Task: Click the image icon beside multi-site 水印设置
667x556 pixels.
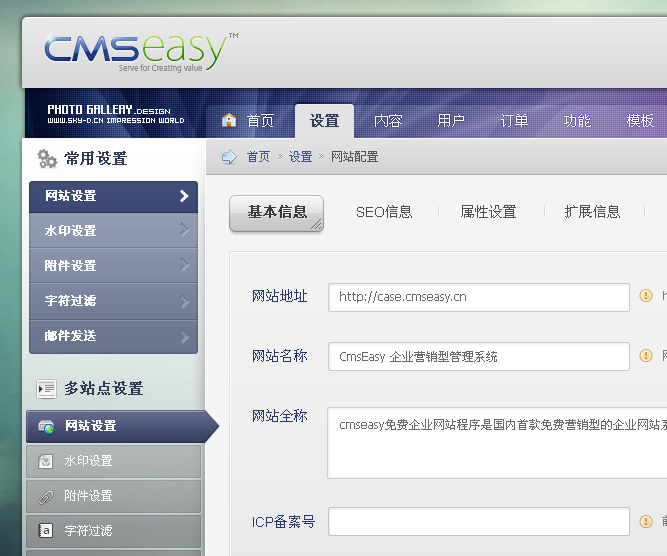Action: tap(46, 461)
